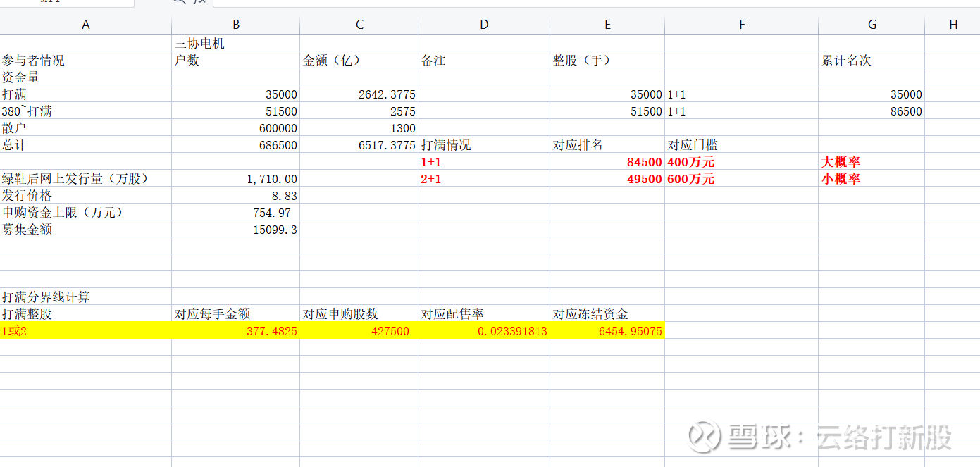Select the highlighted value 377.4825
Screen dimensions: 980x467
point(236,330)
